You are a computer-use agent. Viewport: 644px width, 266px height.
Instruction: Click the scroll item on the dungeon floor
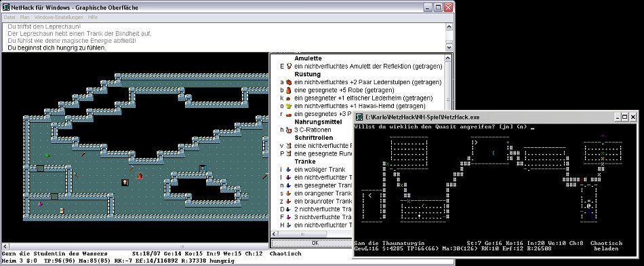(x=62, y=210)
